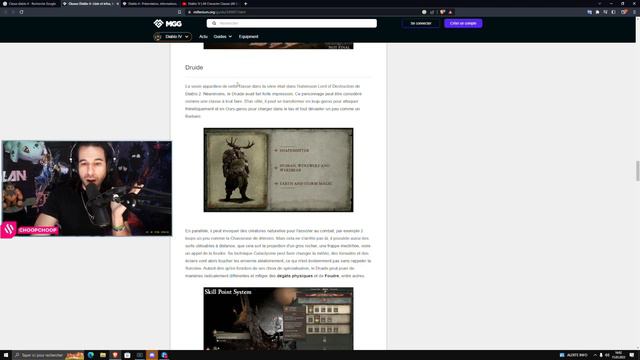The width and height of the screenshot is (640, 360).
Task: Open the Windows Start menu
Action: (x=6, y=355)
